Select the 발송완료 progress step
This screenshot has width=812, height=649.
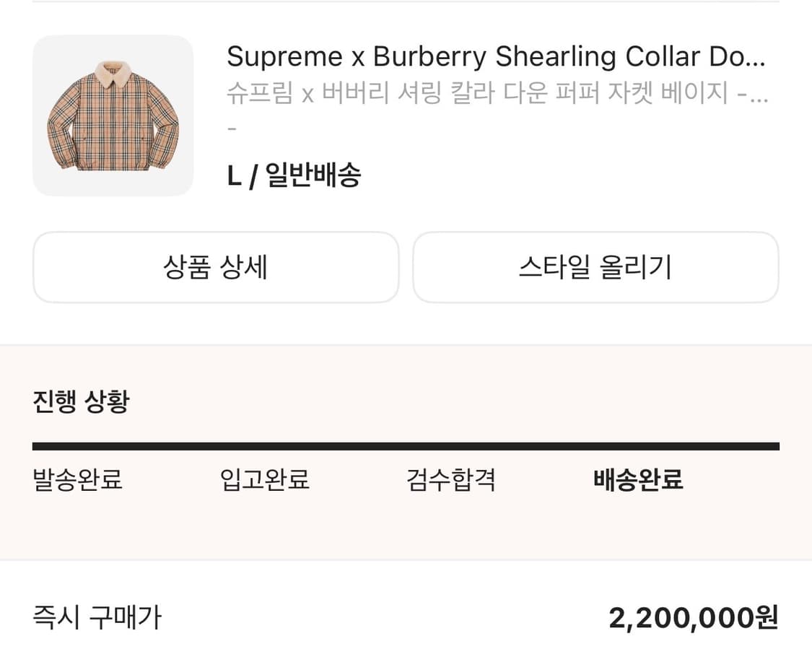point(79,480)
